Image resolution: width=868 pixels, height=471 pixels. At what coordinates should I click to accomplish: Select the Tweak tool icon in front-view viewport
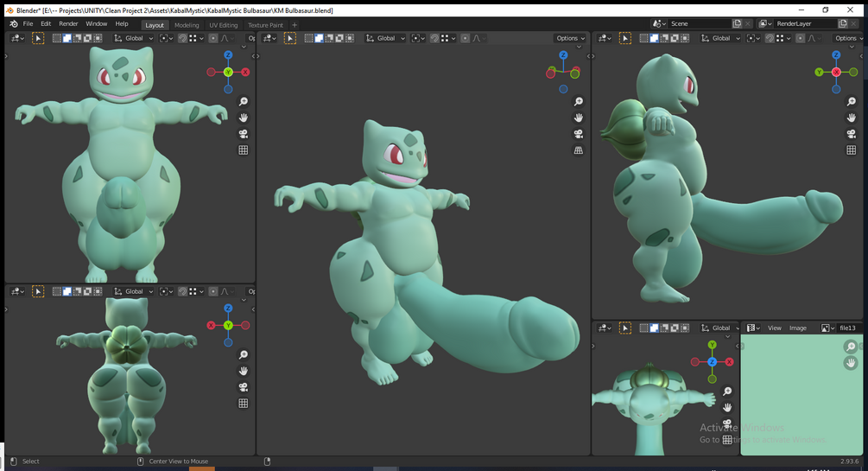pos(38,38)
